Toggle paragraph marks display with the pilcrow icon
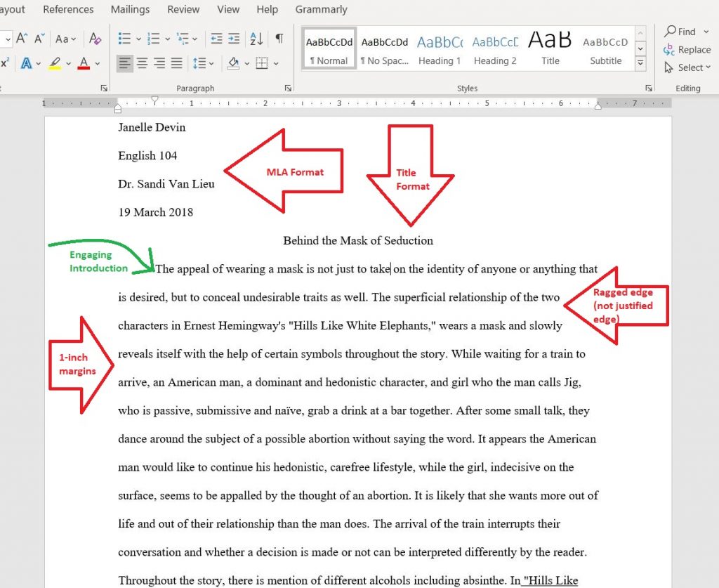Image resolution: width=719 pixels, height=588 pixels. [279, 39]
